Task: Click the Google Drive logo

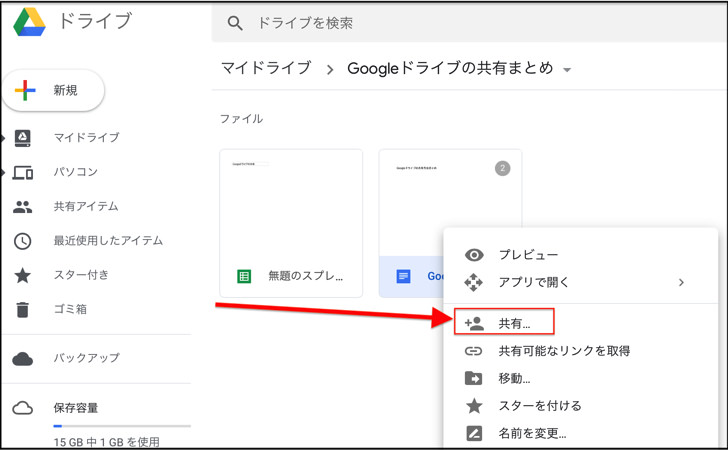Action: (29, 22)
